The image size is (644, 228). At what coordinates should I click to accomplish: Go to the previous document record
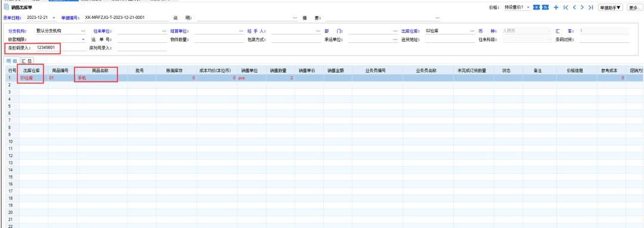575,7
